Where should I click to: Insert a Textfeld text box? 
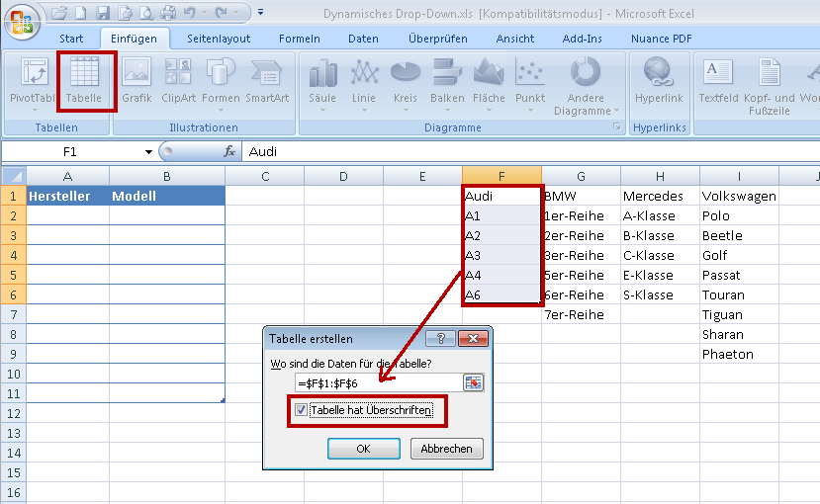pos(718,81)
